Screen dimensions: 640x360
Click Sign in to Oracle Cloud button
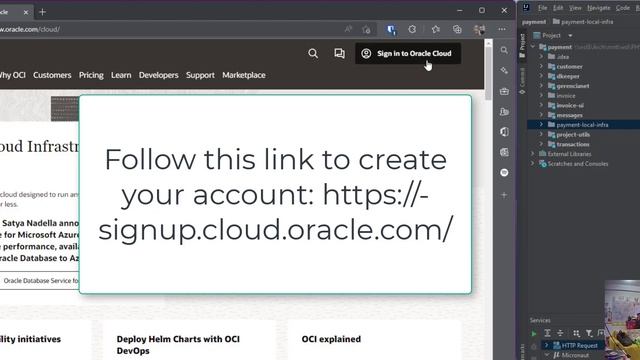pos(408,53)
